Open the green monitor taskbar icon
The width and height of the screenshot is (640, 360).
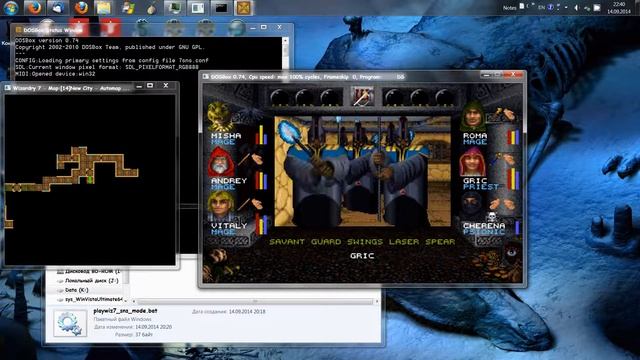tap(174, 7)
